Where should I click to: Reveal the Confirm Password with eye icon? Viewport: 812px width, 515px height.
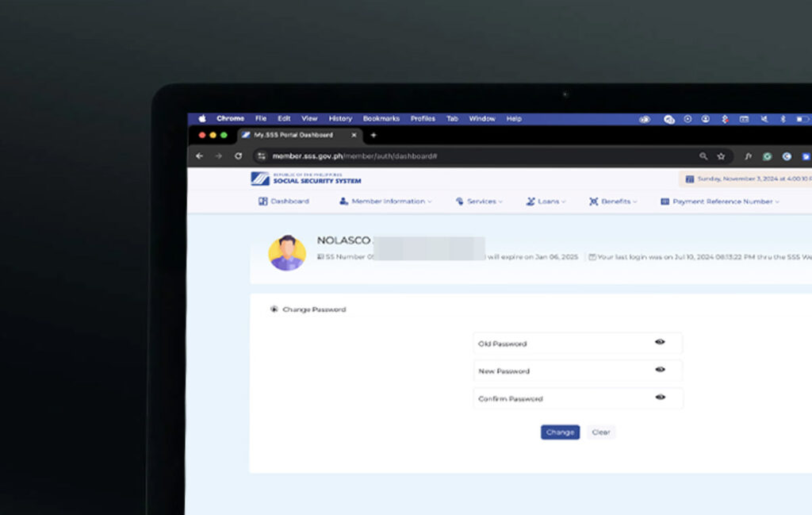[660, 398]
